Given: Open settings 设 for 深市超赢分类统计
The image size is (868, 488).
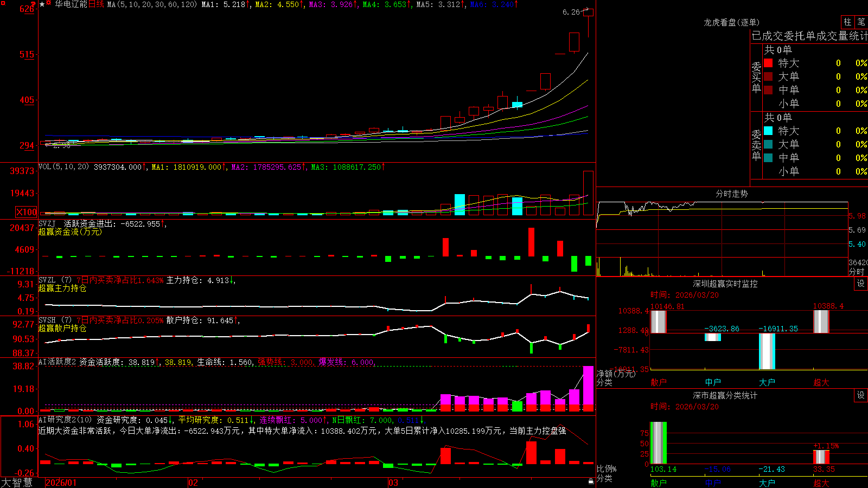Looking at the screenshot, I should tap(861, 395).
